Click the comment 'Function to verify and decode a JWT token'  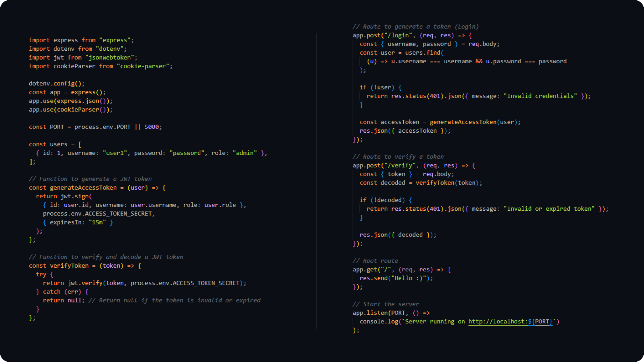106,257
